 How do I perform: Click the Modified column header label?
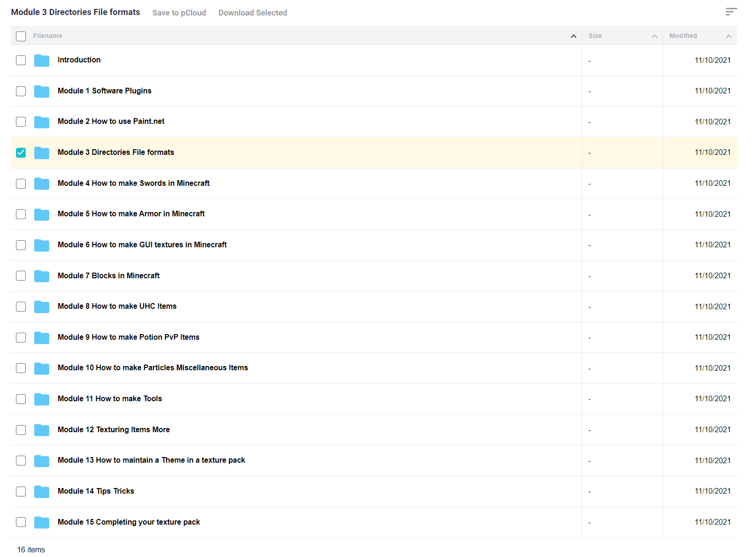[x=683, y=36]
